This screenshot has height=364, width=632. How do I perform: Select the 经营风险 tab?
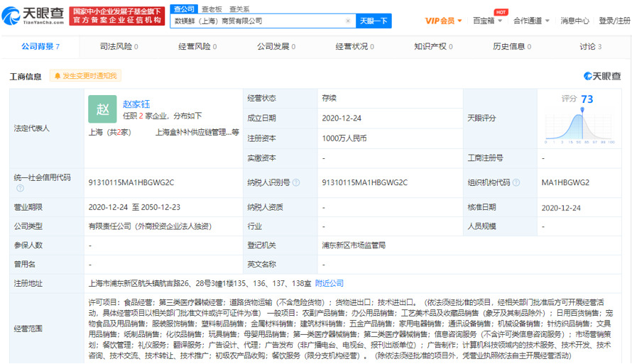197,46
